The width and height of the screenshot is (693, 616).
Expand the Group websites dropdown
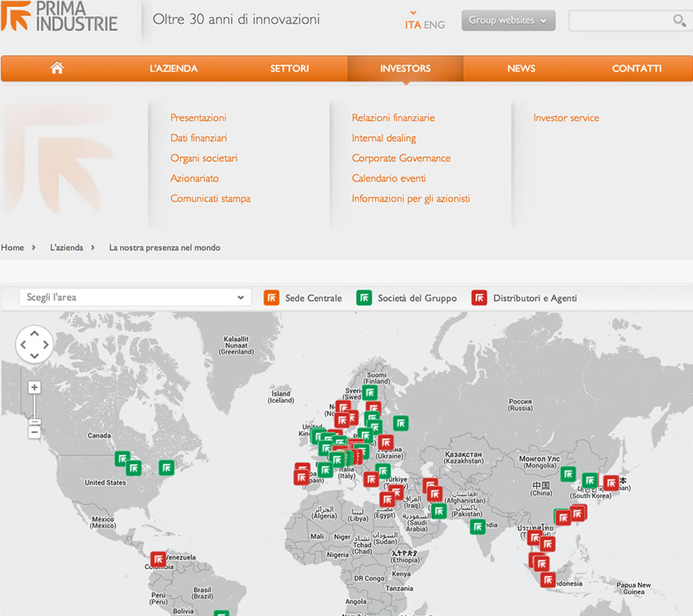coord(508,20)
